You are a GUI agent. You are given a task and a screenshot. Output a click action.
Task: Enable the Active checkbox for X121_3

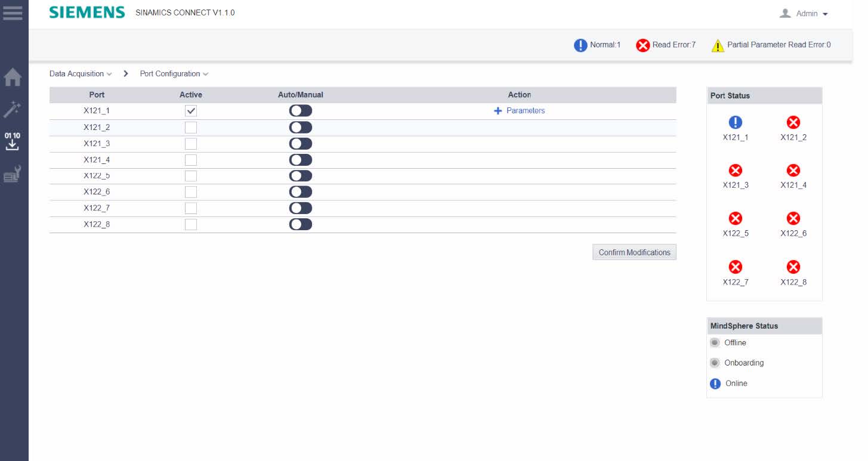191,144
